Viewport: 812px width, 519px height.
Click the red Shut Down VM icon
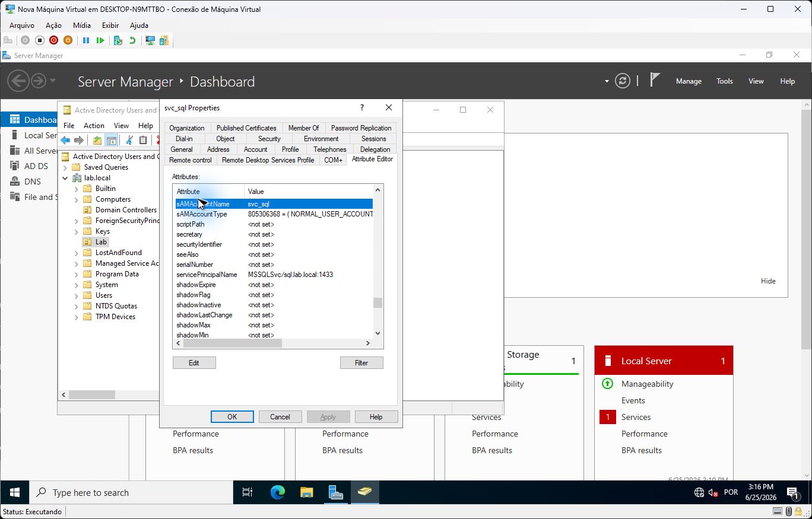click(53, 40)
